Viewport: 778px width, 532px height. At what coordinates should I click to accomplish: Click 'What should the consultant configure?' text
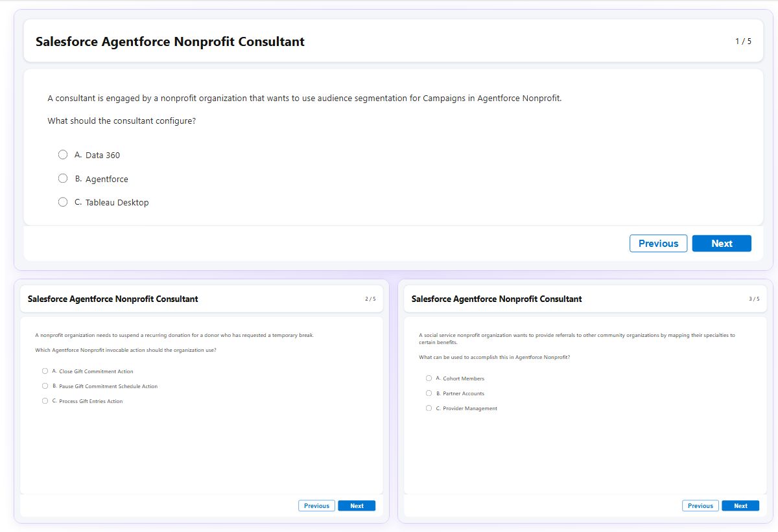coord(122,121)
